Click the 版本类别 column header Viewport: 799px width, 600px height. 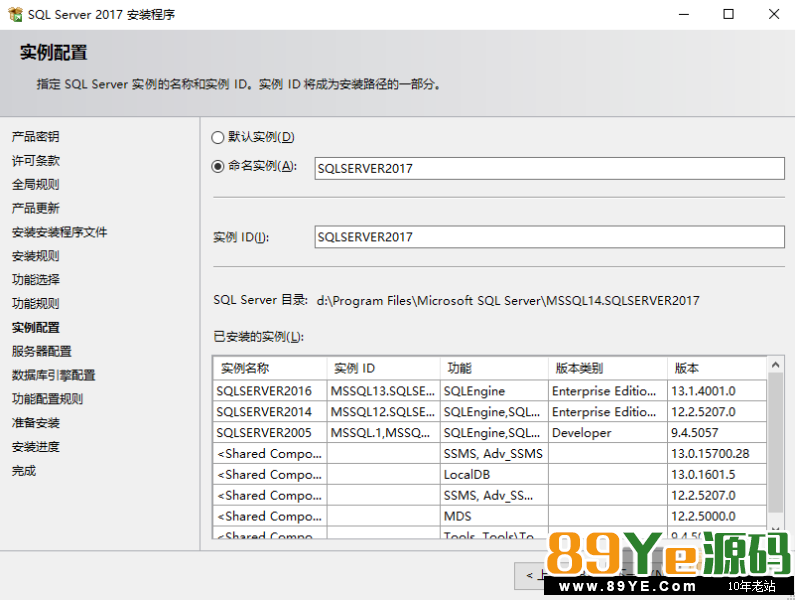click(607, 368)
